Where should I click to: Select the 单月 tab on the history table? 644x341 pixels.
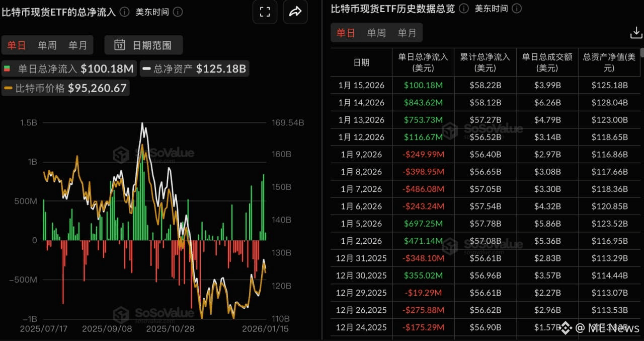407,33
